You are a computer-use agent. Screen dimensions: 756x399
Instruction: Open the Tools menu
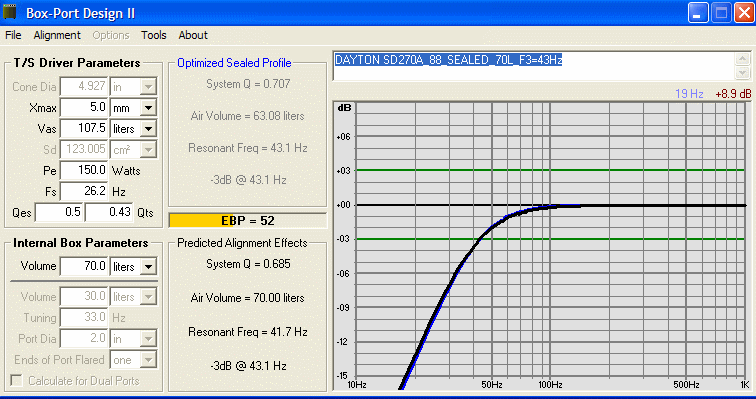[x=153, y=35]
